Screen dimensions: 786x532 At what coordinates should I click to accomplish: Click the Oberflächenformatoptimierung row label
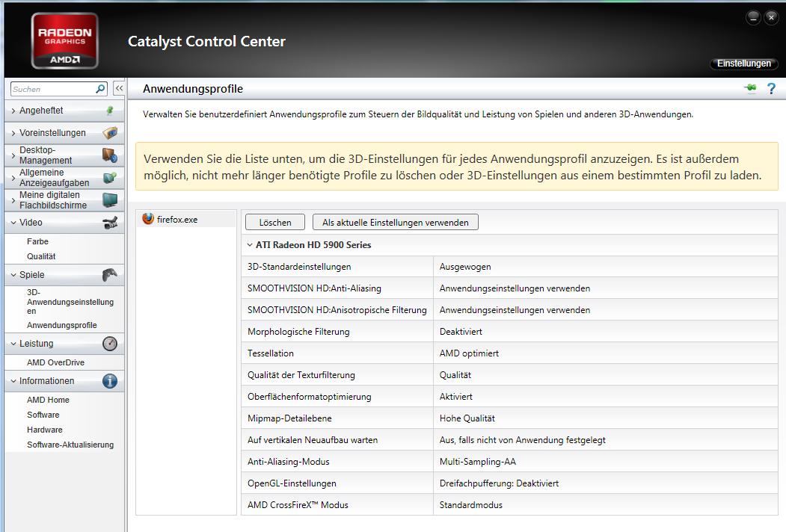[x=310, y=397]
